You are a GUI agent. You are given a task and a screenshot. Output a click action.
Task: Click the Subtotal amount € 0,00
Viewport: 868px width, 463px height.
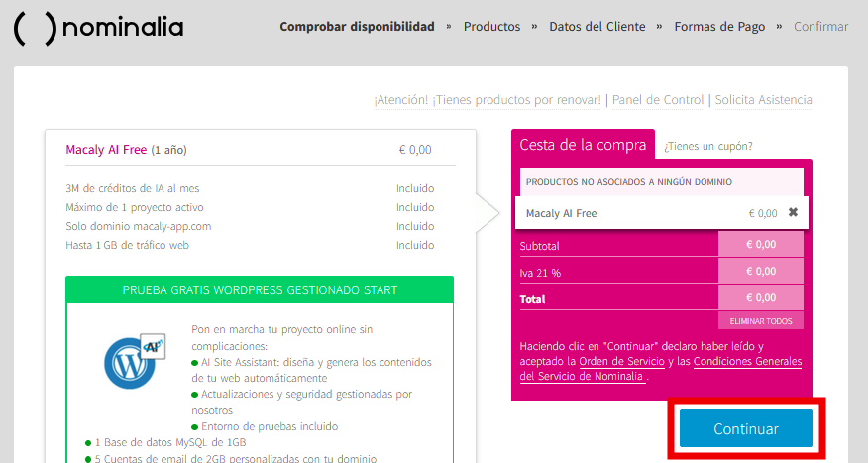(761, 244)
